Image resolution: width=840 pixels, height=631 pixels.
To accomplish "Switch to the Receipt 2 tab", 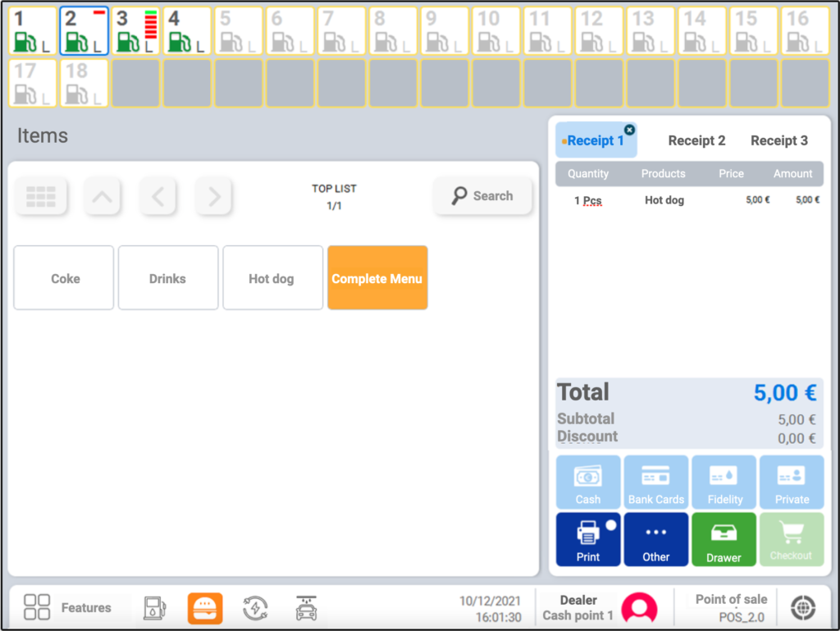I will click(696, 140).
